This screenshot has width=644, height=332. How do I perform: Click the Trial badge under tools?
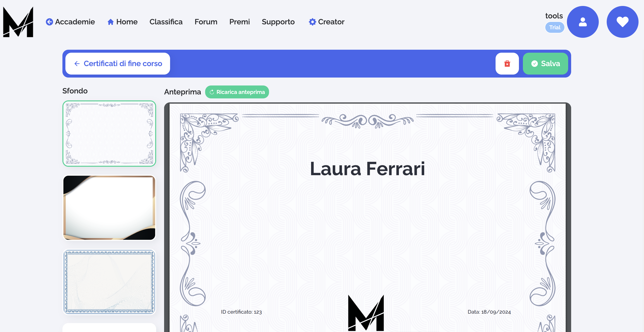click(x=554, y=28)
